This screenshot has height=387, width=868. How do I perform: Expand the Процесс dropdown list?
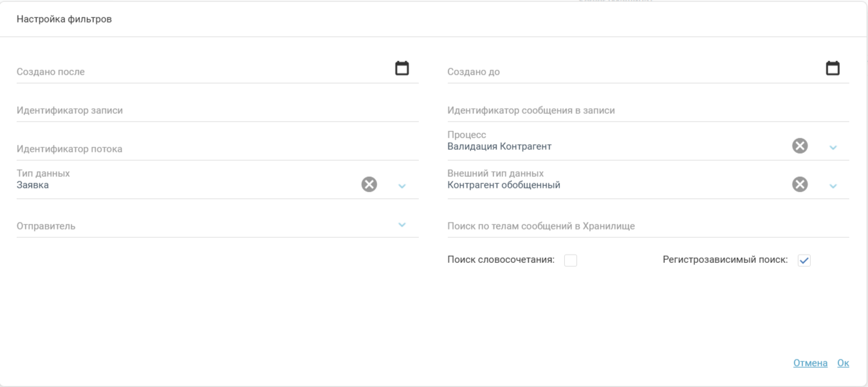point(833,148)
